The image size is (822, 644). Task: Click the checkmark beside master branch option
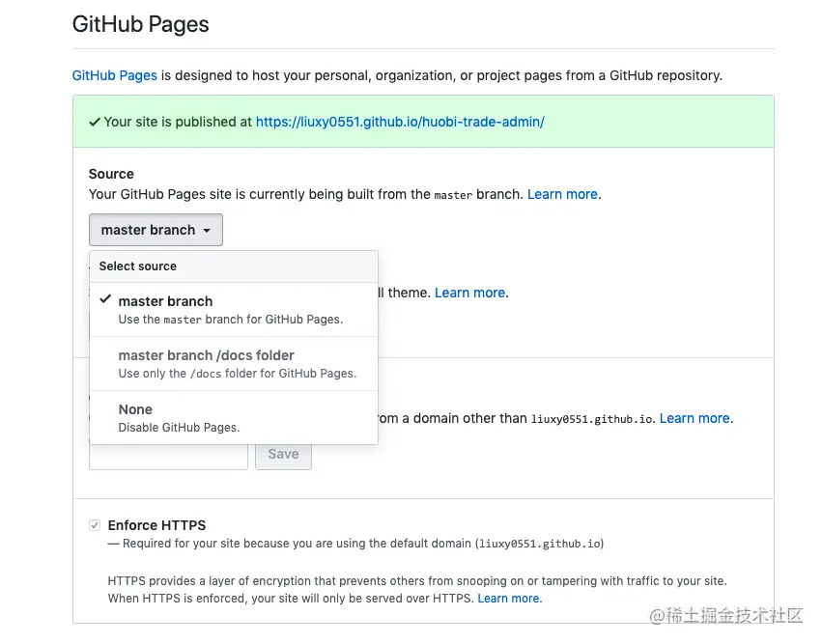[x=105, y=299]
